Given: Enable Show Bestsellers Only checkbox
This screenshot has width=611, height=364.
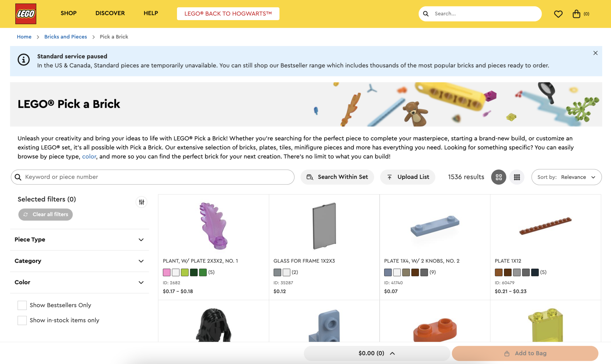Looking at the screenshot, I should tap(22, 305).
